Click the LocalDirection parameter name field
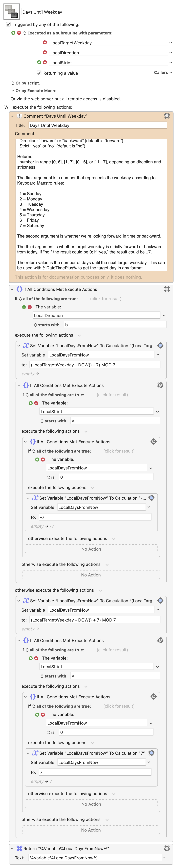Screen dimensions: 177x868 108,53
